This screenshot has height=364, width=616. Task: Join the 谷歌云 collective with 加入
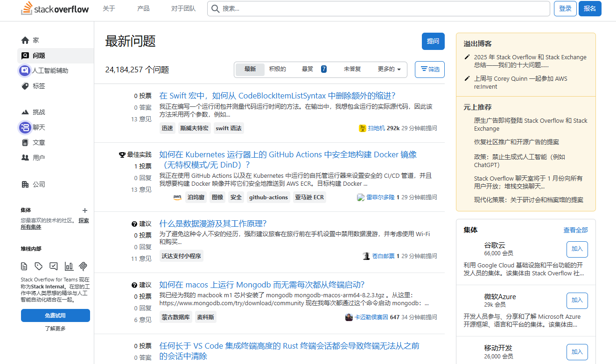tap(577, 249)
